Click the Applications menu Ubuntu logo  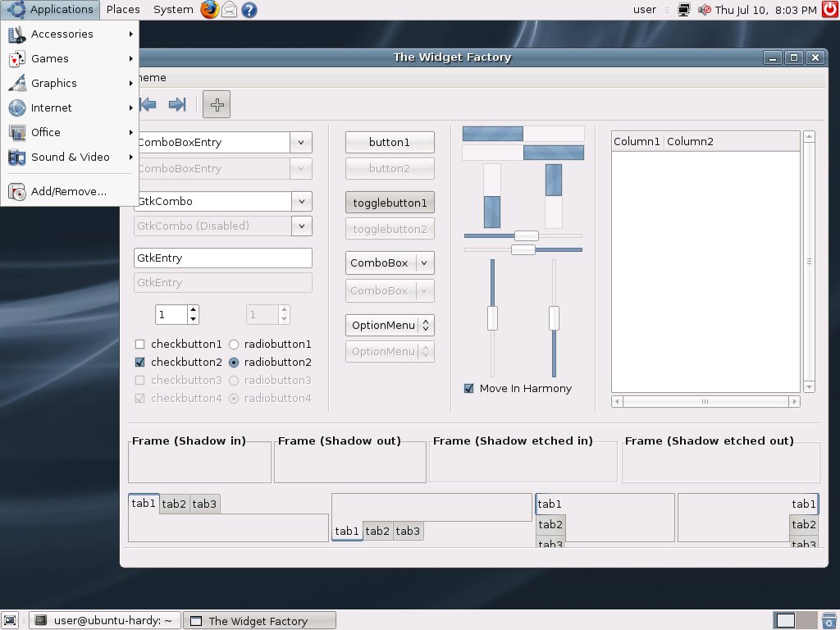[16, 9]
